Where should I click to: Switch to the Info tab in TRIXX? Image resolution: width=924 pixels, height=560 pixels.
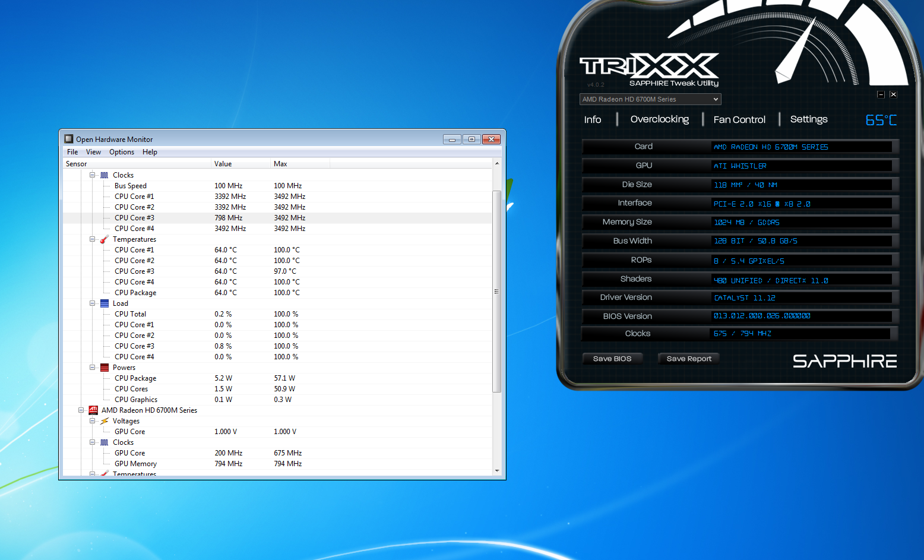593,119
